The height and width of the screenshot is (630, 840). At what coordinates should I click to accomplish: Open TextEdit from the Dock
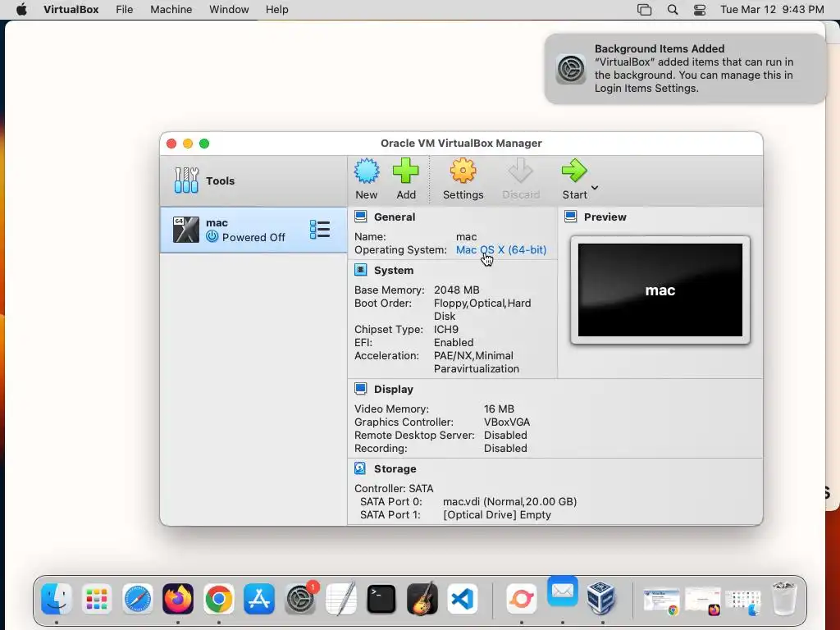(x=340, y=598)
